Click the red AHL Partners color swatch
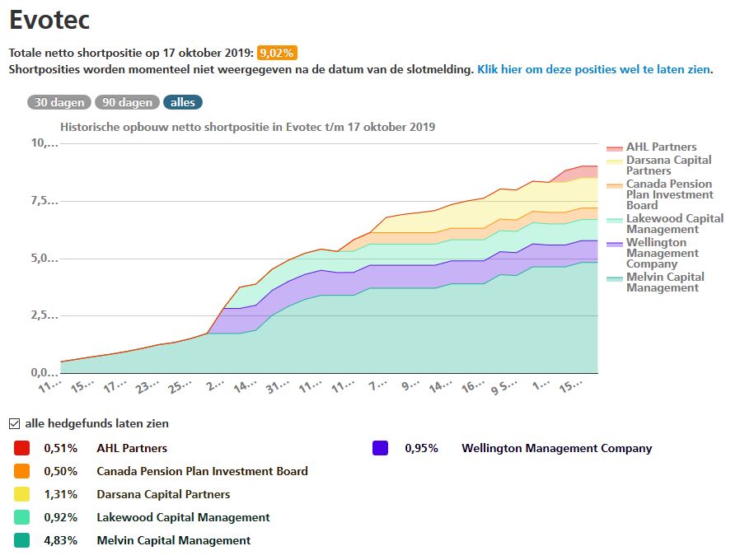Viewport: 754px width, 560px height. point(21,448)
